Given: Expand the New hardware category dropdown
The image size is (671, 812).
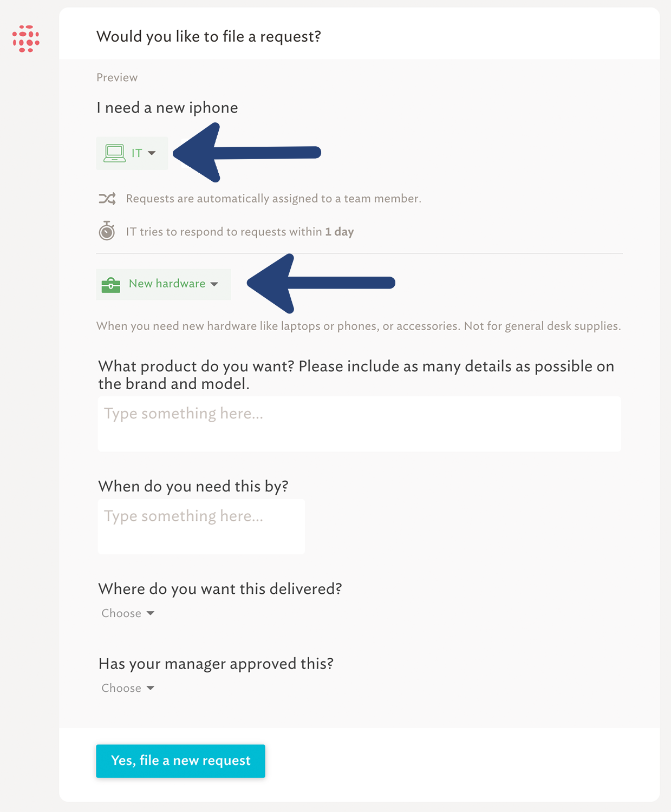Looking at the screenshot, I should 164,284.
